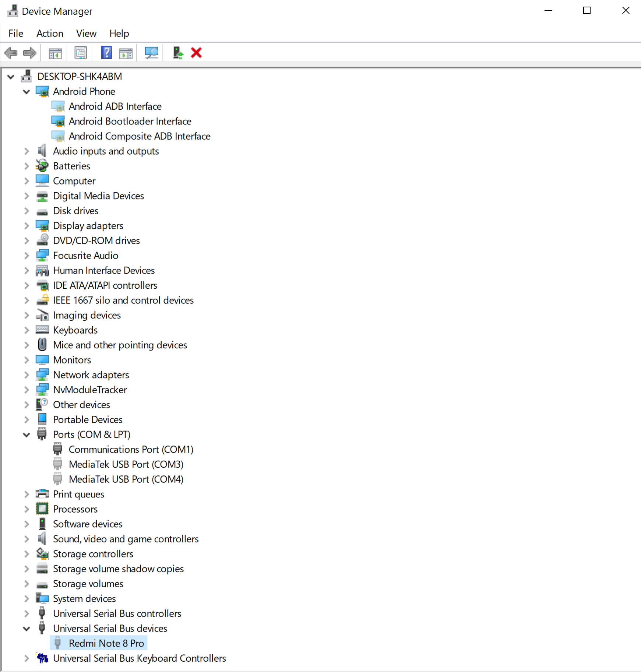641x672 pixels.
Task: Click the Back arrow in toolbar
Action: click(x=11, y=53)
